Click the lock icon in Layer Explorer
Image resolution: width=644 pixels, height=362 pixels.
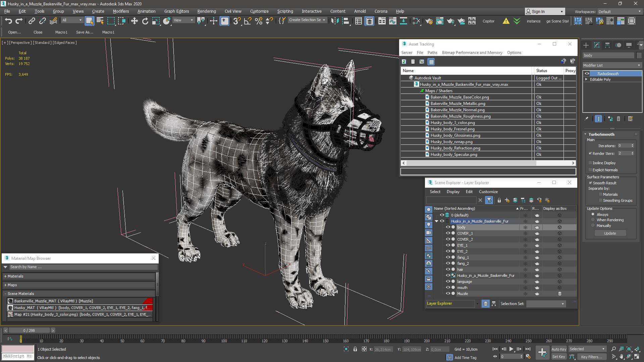pos(499,200)
